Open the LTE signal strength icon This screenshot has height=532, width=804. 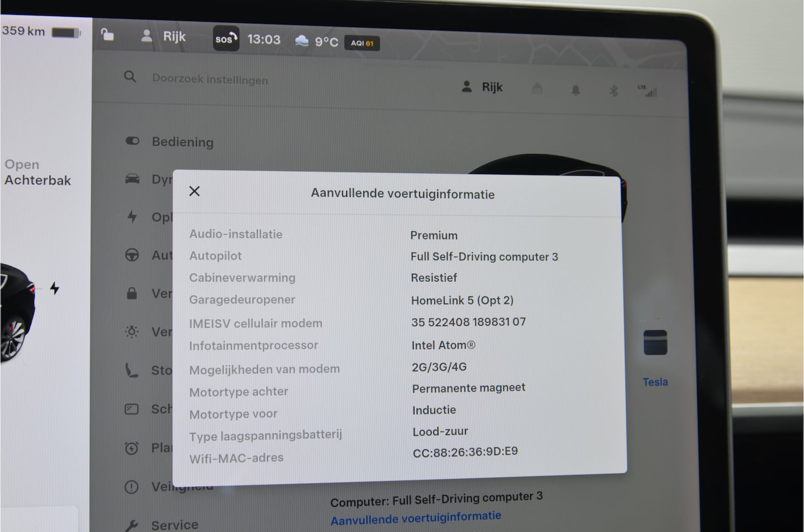[648, 91]
